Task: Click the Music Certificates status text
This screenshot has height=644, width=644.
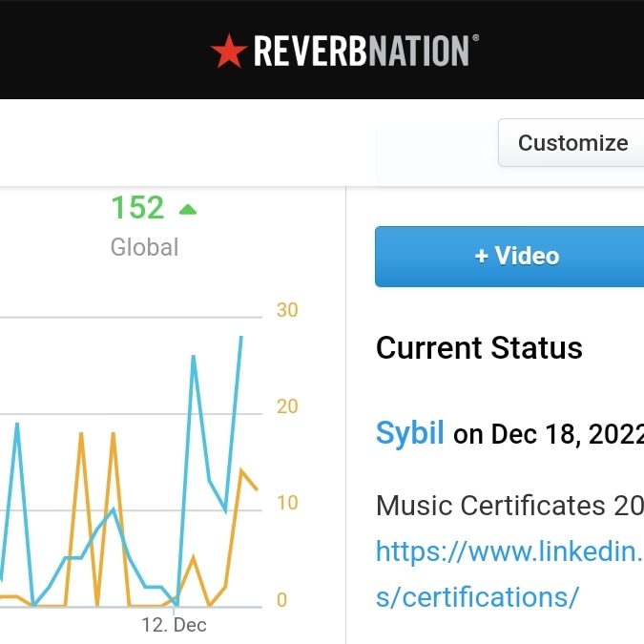Action: coord(509,505)
